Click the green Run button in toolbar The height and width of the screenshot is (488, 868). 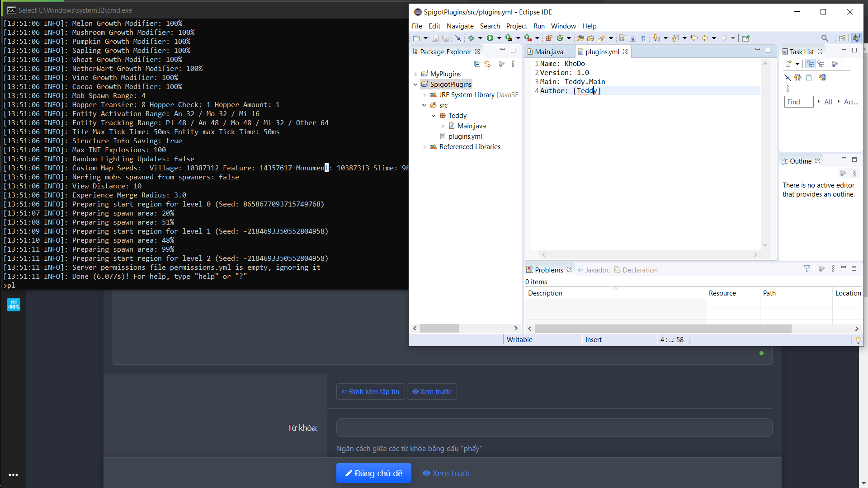click(490, 38)
